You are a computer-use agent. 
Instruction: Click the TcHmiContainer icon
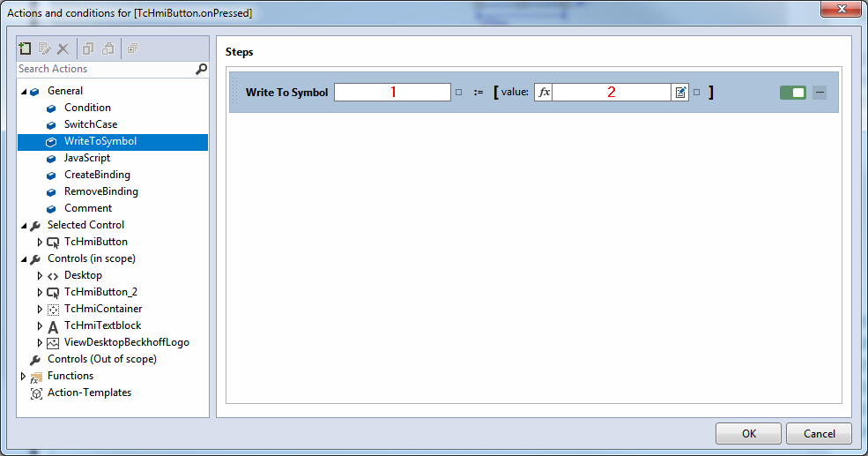coord(53,310)
